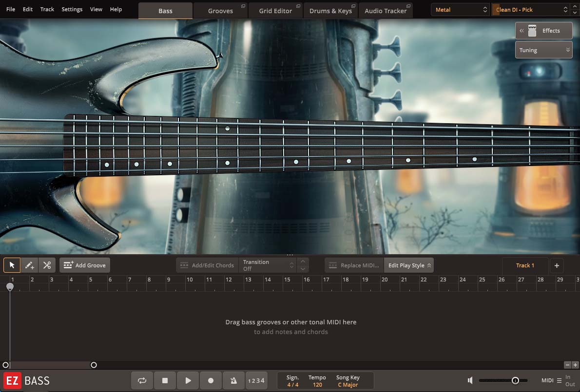The width and height of the screenshot is (580, 392).
Task: Toggle the metronome icon
Action: click(233, 380)
